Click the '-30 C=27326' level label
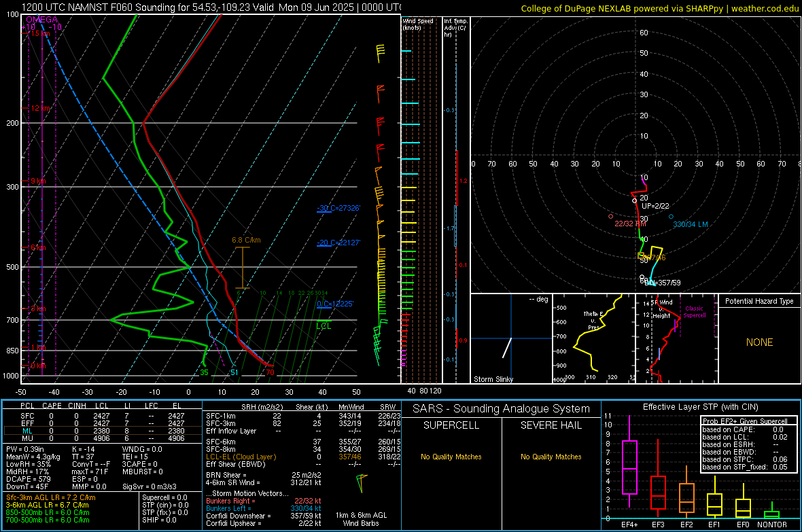802x532 pixels. pos(338,208)
